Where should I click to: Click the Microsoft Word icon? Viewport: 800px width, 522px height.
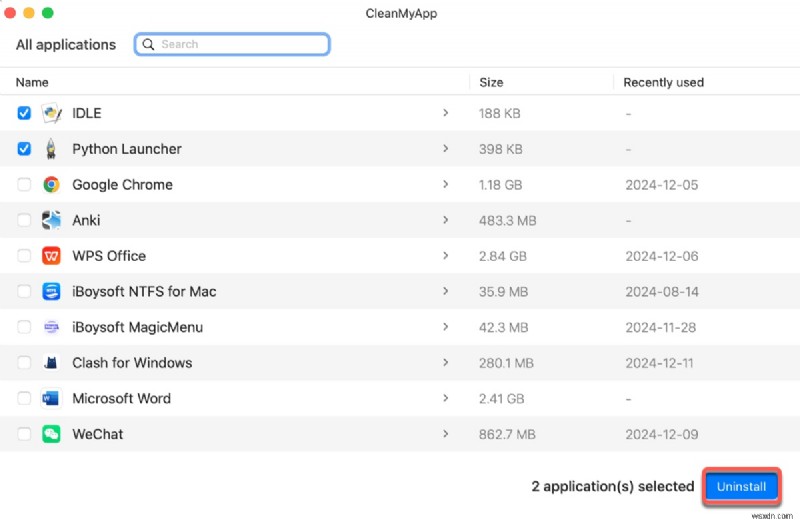(51, 399)
